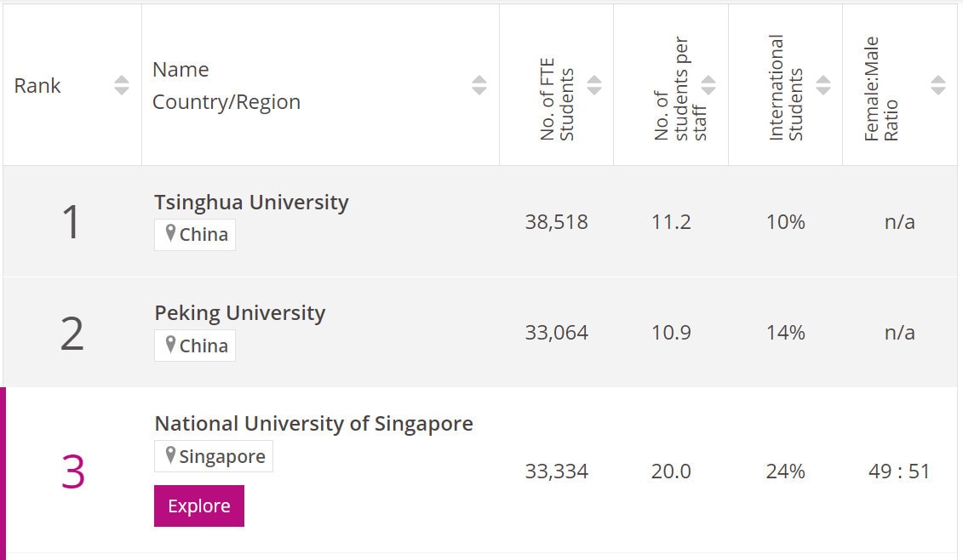Click the 49 : 51 ratio value

point(899,471)
